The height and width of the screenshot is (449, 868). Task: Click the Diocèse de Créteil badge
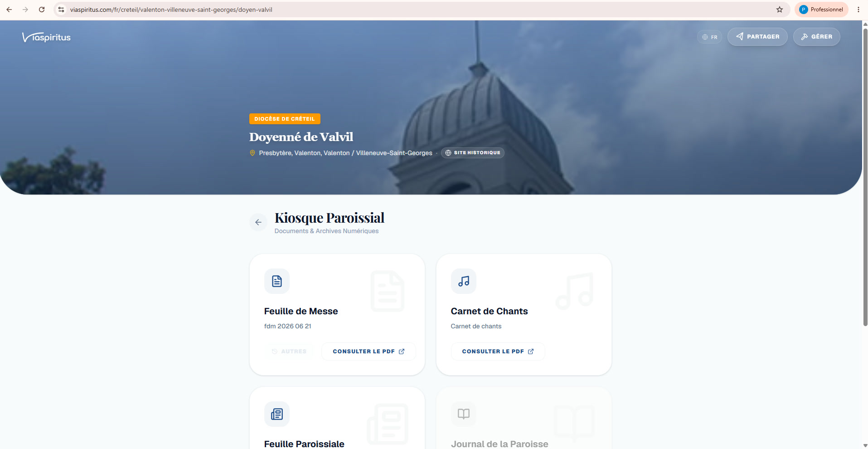(285, 119)
